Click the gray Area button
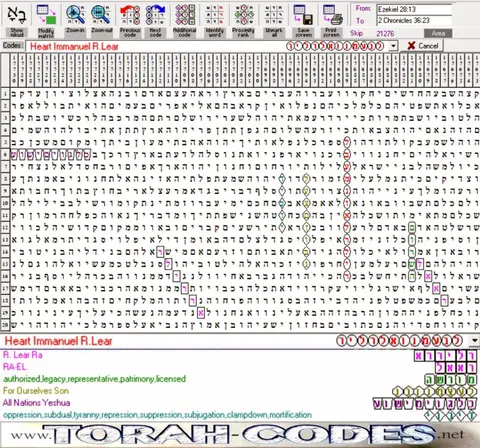This screenshot has height=448, width=480. [438, 33]
